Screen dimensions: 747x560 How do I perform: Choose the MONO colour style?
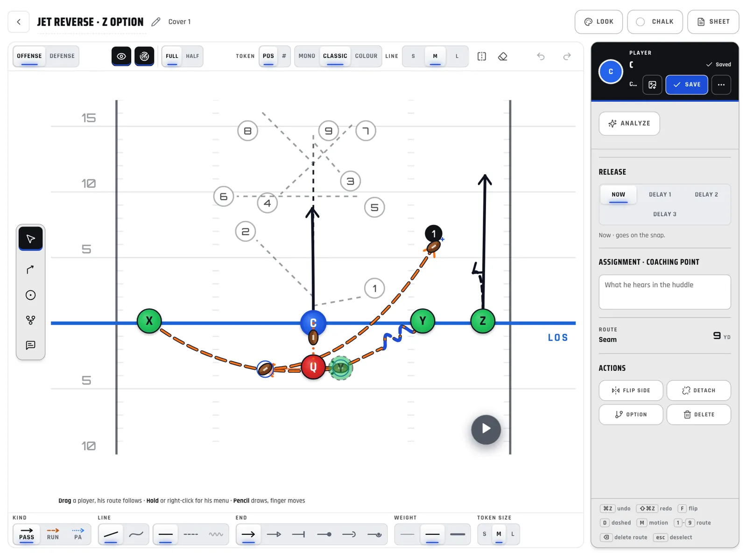pos(307,56)
